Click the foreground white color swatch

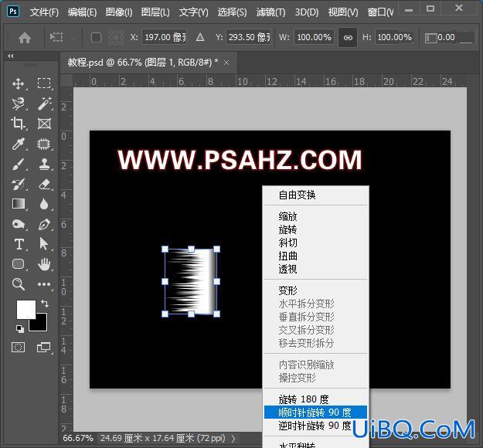26,309
